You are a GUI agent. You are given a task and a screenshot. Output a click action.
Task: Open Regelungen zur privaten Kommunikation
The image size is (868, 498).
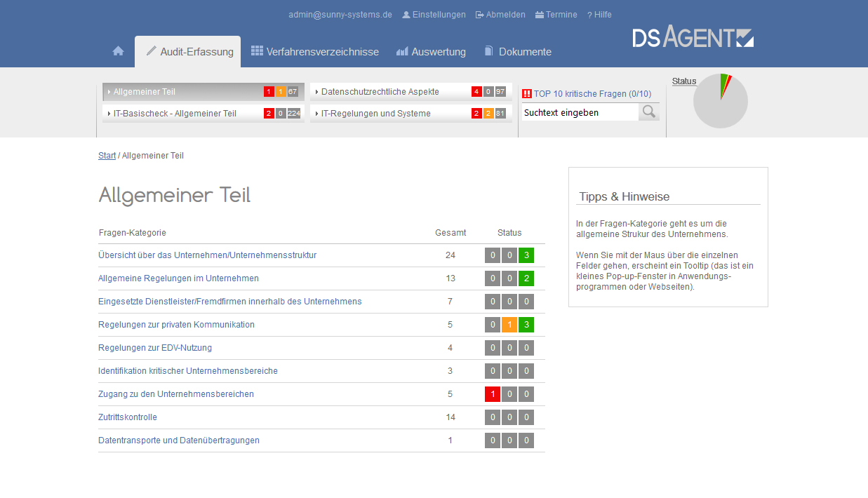176,325
